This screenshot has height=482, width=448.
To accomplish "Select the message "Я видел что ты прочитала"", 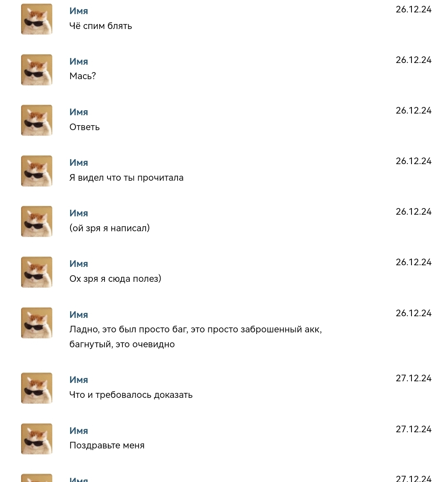I will [x=126, y=178].
